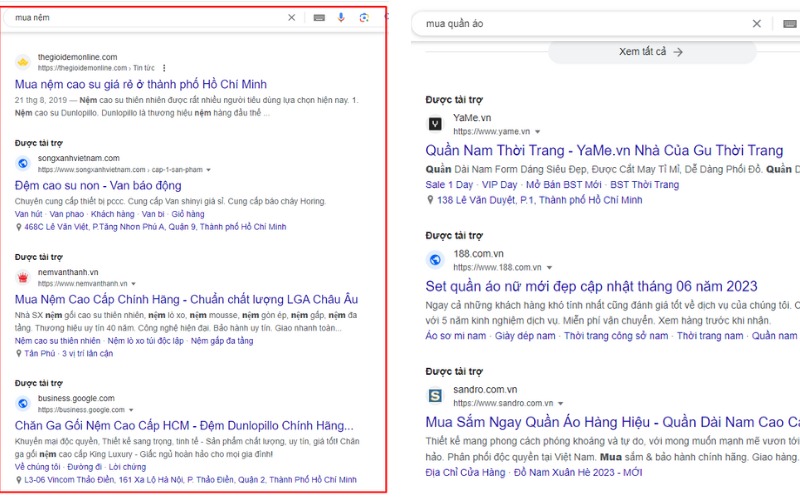This screenshot has height=500, width=800.
Task: Click the thegioidemonline.com favicon
Action: point(23,62)
